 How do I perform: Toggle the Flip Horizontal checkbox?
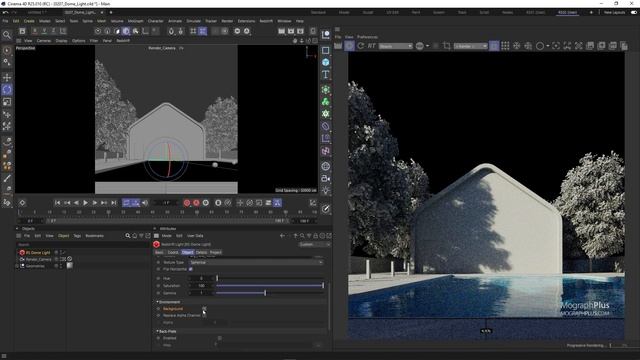[x=191, y=269]
